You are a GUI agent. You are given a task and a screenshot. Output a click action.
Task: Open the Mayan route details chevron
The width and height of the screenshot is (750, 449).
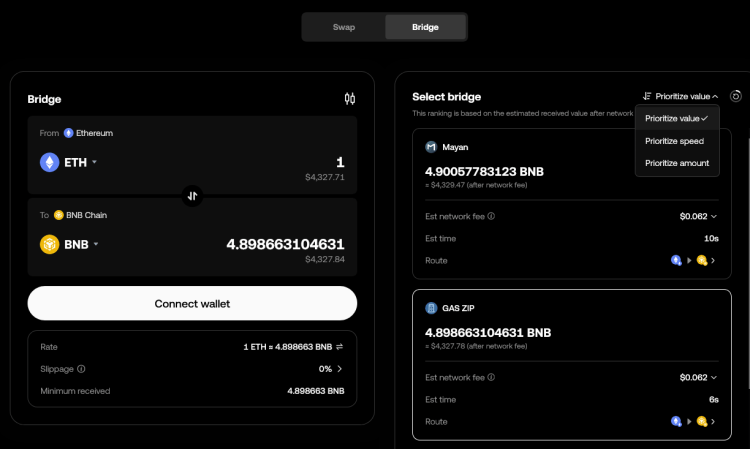pos(713,260)
